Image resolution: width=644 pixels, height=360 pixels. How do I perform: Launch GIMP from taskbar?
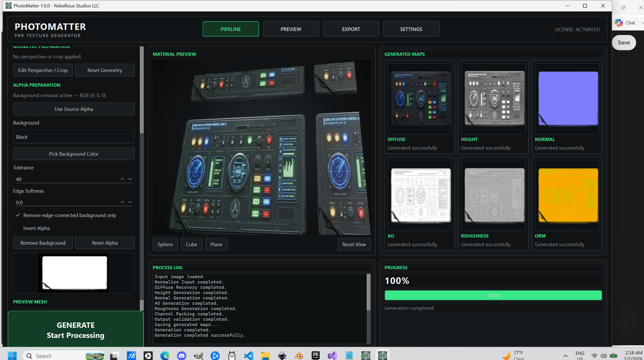coord(198,356)
